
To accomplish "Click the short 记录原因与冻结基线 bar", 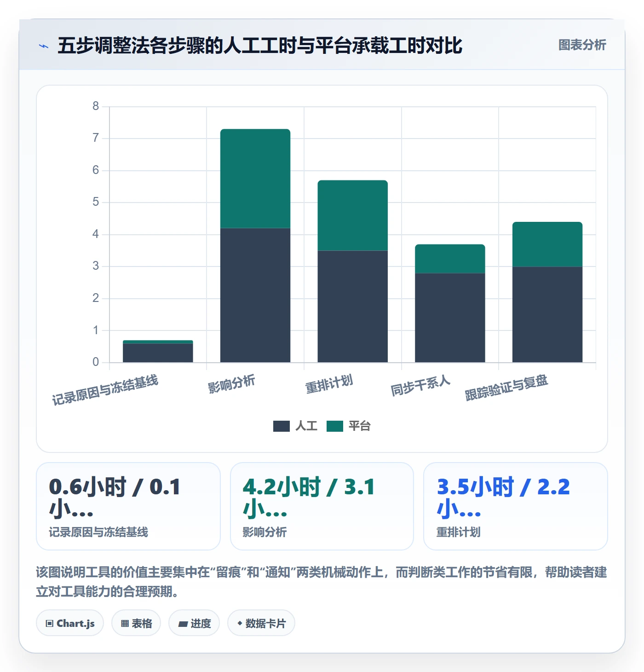I will (x=158, y=351).
